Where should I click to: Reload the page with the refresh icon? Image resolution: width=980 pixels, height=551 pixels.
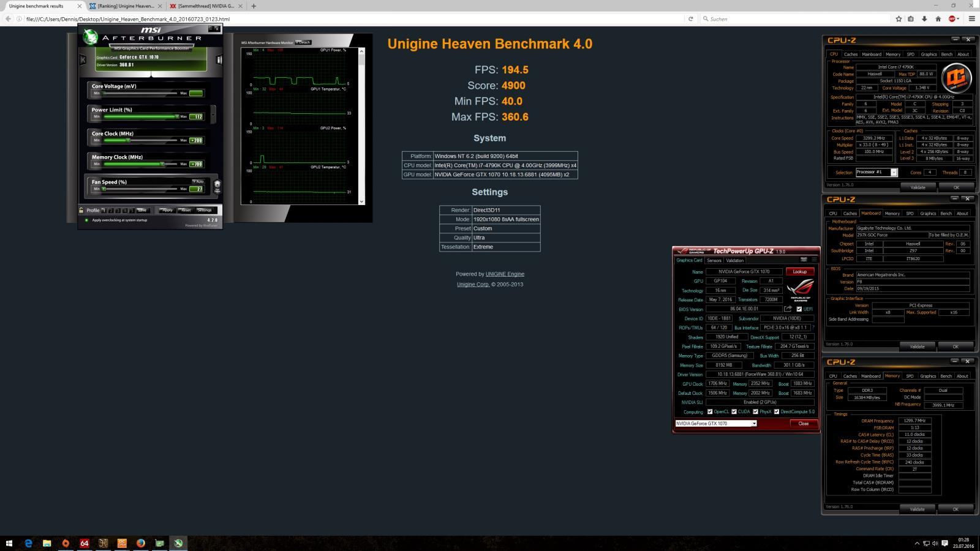(691, 19)
